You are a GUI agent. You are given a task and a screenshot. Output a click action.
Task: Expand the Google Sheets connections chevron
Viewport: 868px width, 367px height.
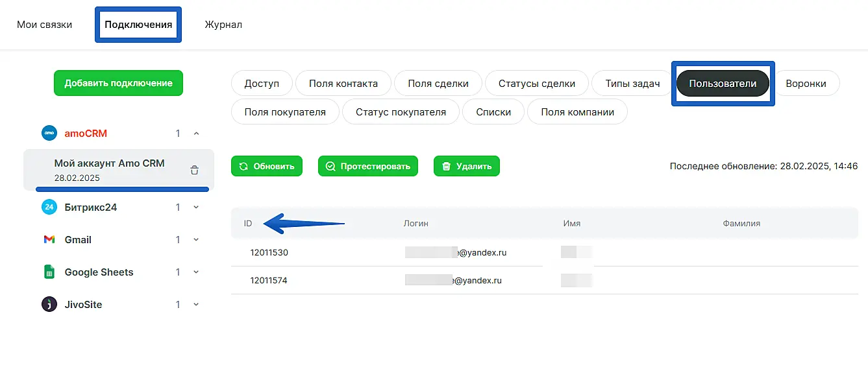tap(196, 272)
